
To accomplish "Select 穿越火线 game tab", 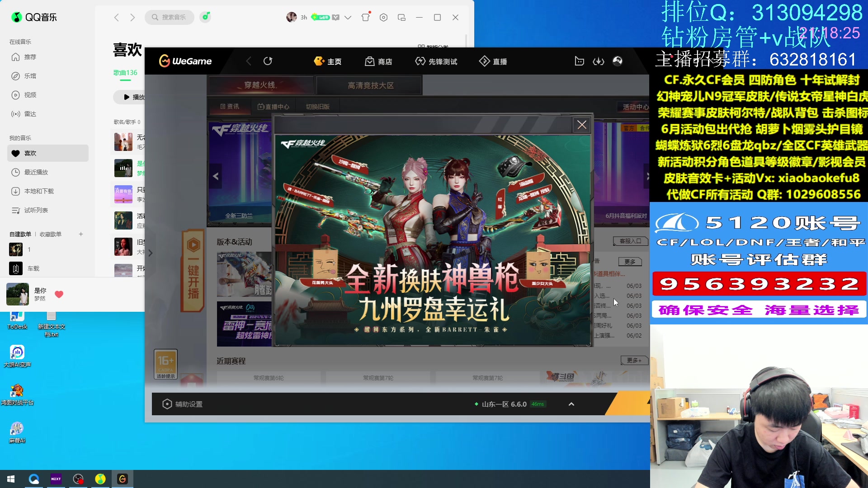I will 260,85.
